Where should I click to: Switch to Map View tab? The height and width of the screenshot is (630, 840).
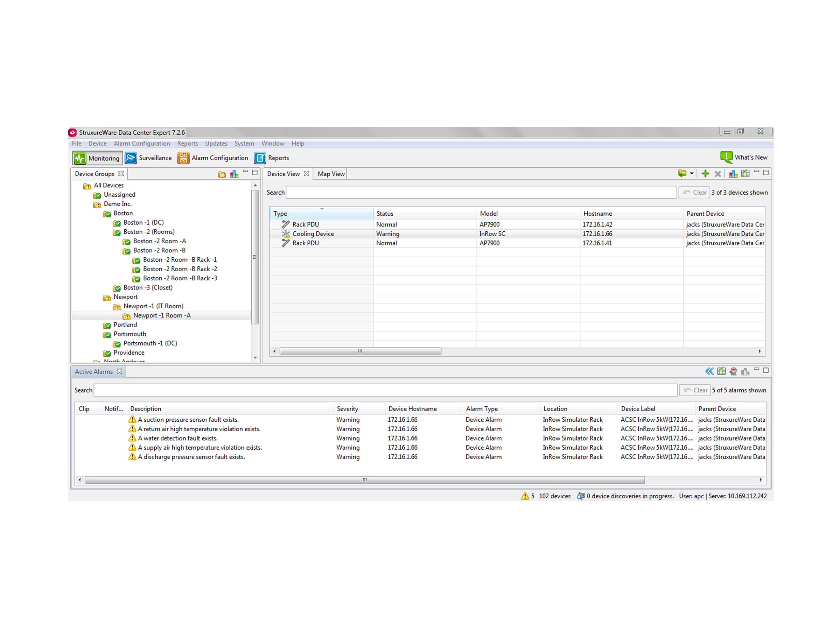(x=331, y=174)
